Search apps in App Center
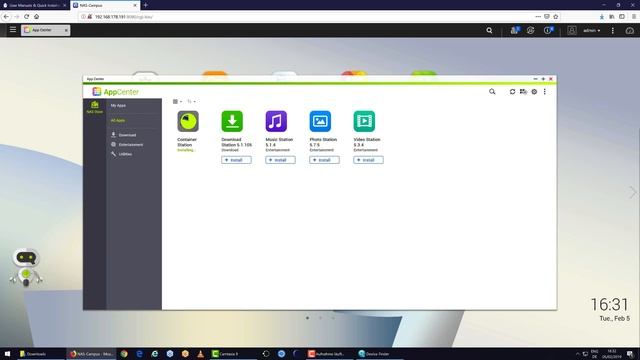This screenshot has width=640, height=360. click(x=492, y=92)
